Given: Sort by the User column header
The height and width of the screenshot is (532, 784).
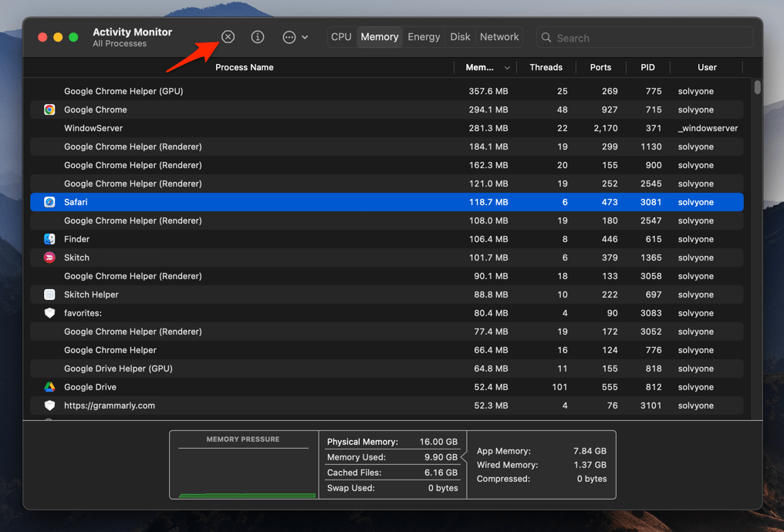Looking at the screenshot, I should pyautogui.click(x=707, y=67).
